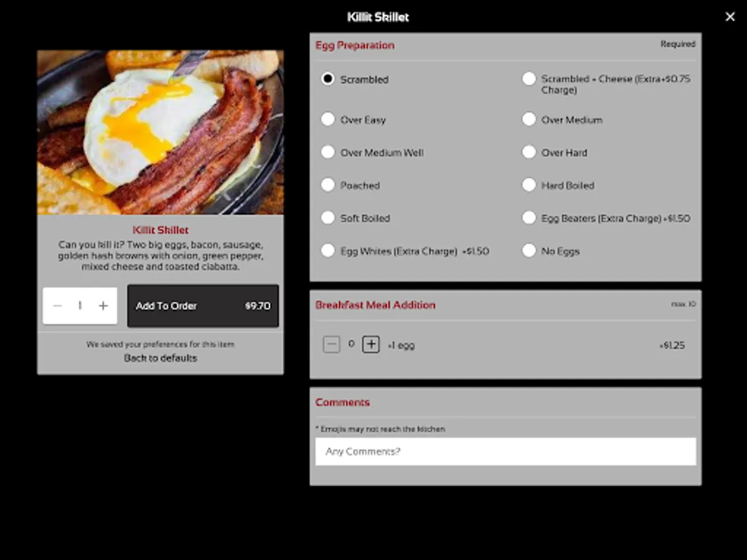Select the Scrambled egg preparation option
The image size is (747, 560).
tap(328, 79)
